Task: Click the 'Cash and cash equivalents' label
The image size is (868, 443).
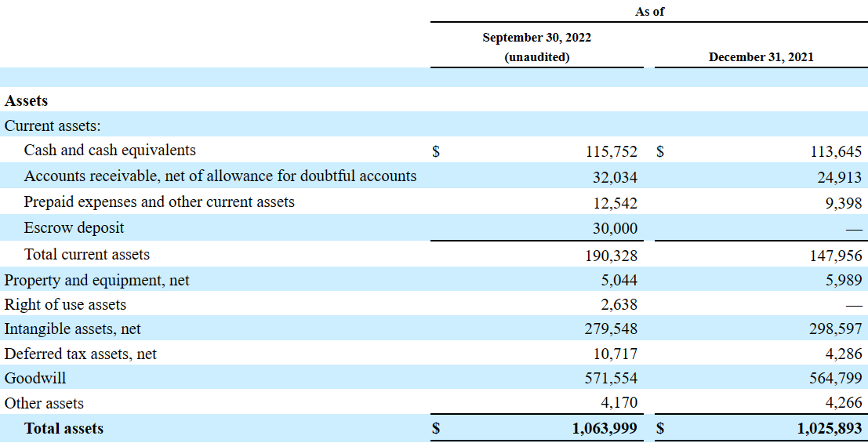Action: (x=110, y=150)
